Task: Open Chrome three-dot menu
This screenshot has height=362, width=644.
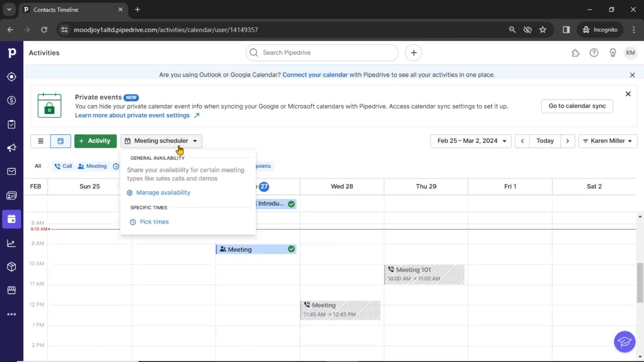Action: coord(634,30)
